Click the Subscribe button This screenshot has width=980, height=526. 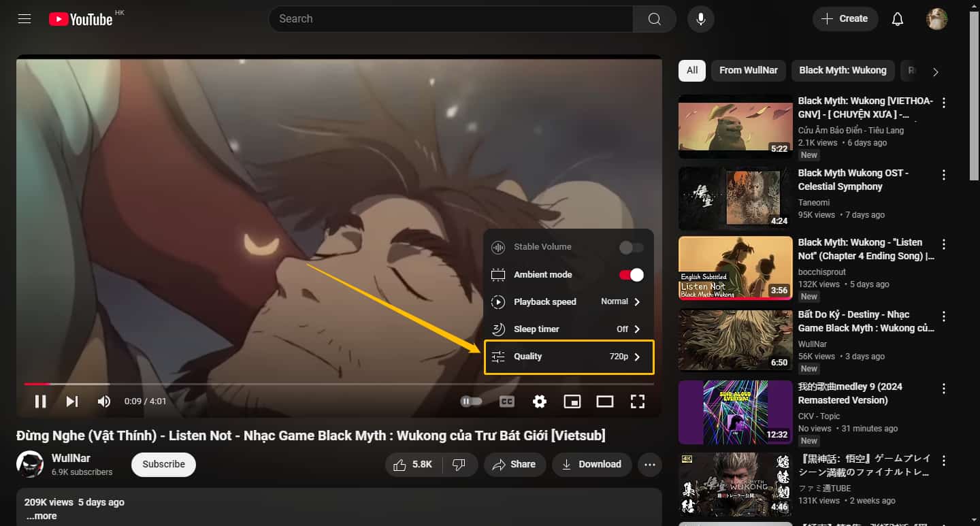pos(163,464)
